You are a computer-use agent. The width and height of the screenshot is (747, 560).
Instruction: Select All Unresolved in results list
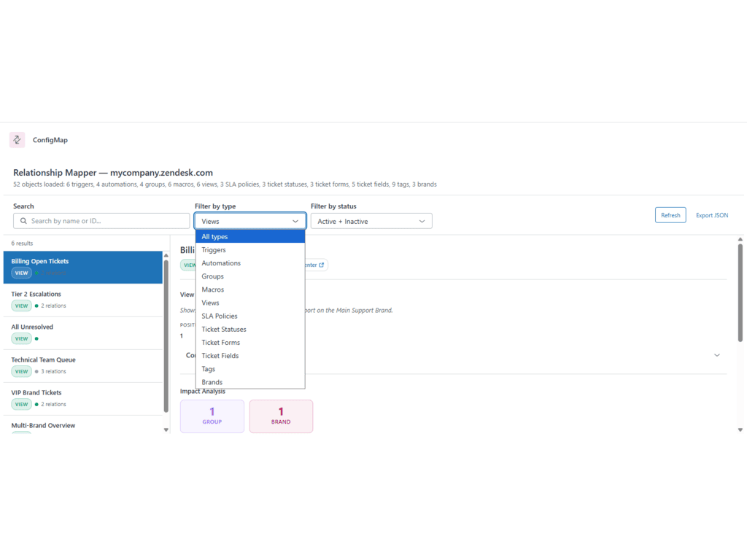[83, 333]
